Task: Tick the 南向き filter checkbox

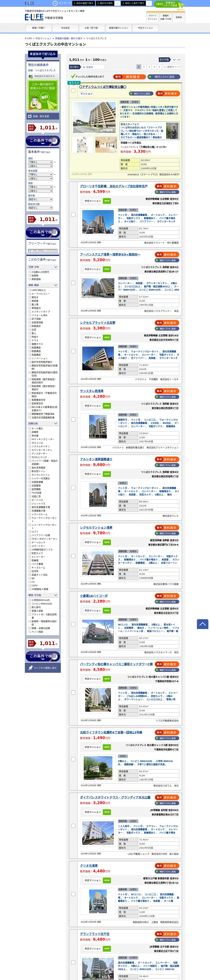Action: pos(30,297)
